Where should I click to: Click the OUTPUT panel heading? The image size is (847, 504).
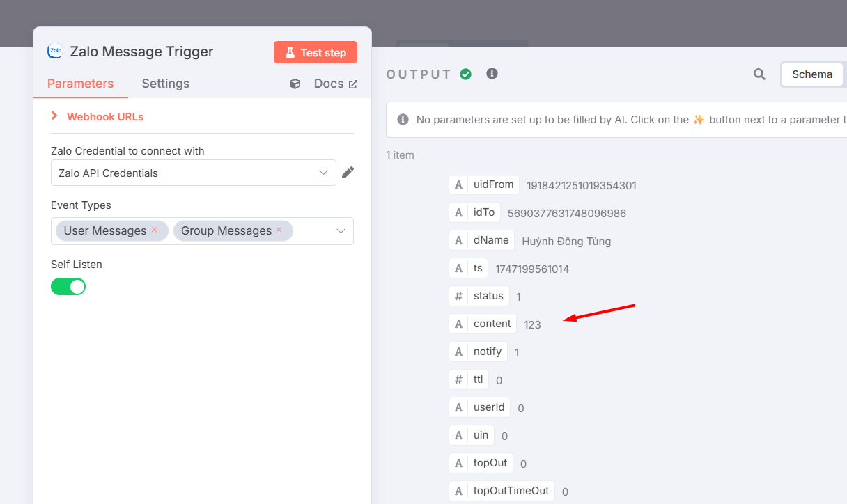[419, 74]
